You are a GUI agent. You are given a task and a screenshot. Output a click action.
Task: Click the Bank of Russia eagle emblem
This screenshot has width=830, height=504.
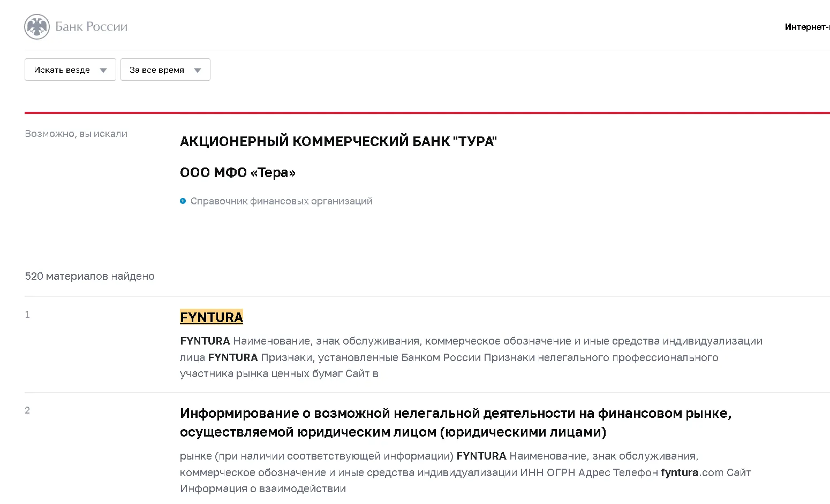point(36,27)
